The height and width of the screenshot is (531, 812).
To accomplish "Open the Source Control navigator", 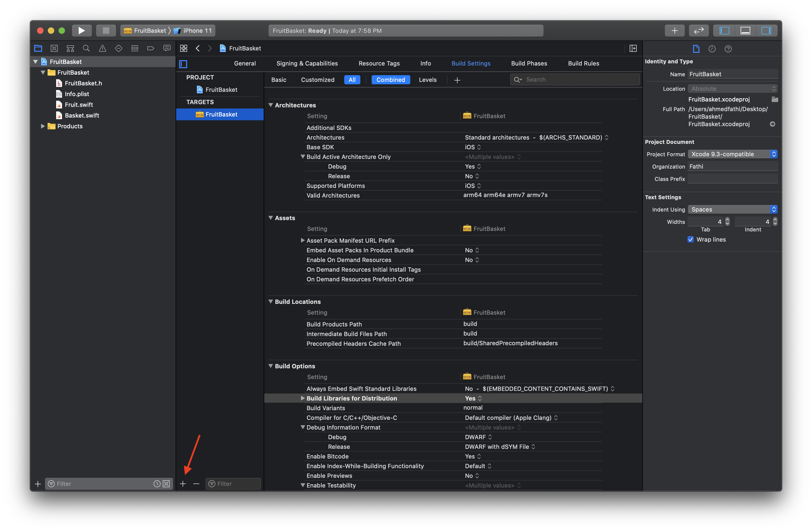I will tap(54, 48).
